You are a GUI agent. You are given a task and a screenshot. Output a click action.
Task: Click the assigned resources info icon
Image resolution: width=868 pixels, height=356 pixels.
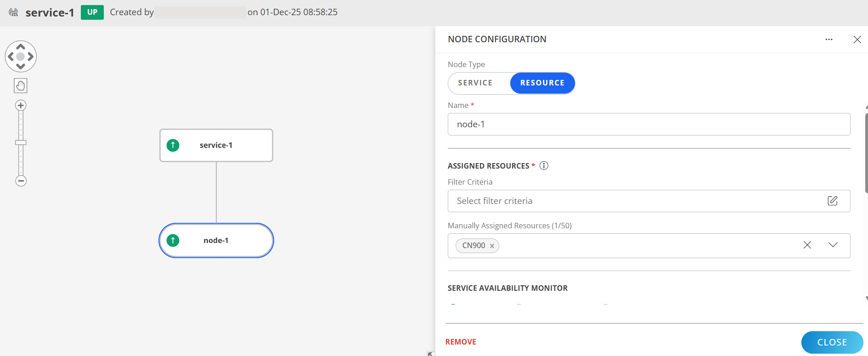coord(544,166)
